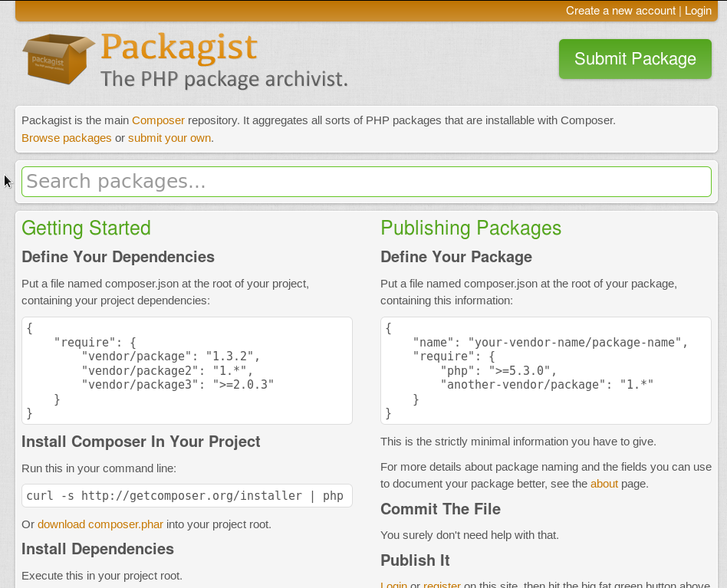Click the green Submit Package button
Image resolution: width=727 pixels, height=588 pixels.
(635, 59)
